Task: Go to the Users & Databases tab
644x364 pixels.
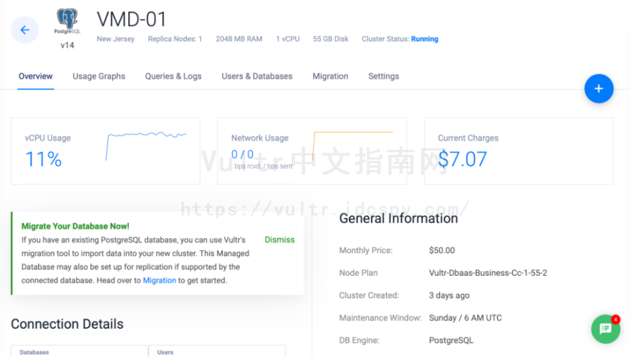Action: 257,76
